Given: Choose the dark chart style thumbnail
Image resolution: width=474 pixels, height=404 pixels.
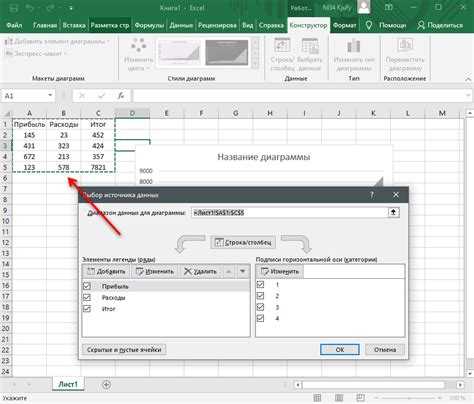Looking at the screenshot, I should tap(227, 52).
